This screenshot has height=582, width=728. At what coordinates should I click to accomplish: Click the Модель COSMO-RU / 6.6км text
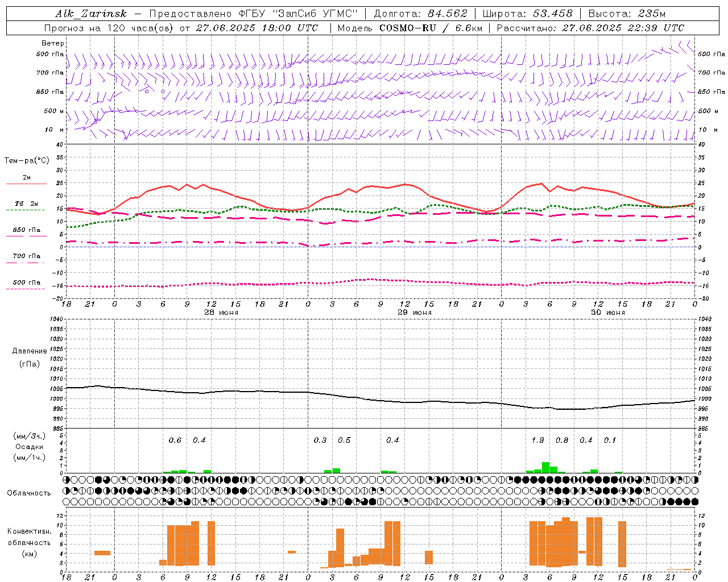[x=409, y=28]
